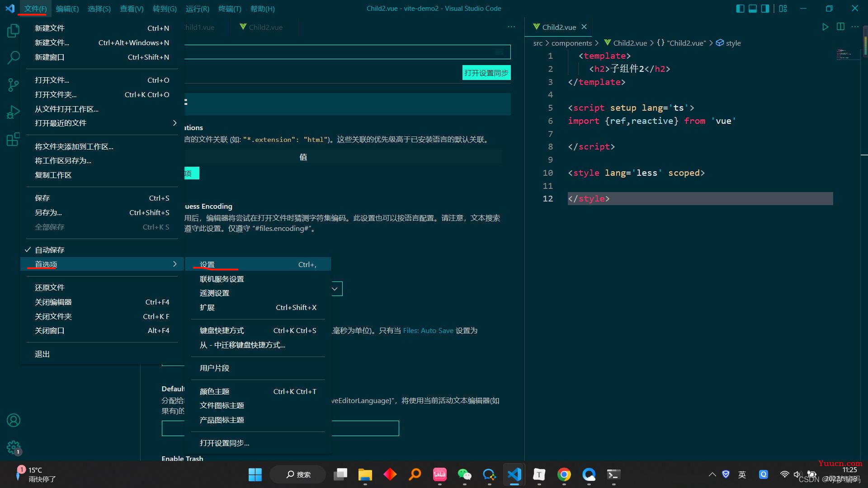
Task: Open Typora T icon on taskbar
Action: (x=539, y=474)
